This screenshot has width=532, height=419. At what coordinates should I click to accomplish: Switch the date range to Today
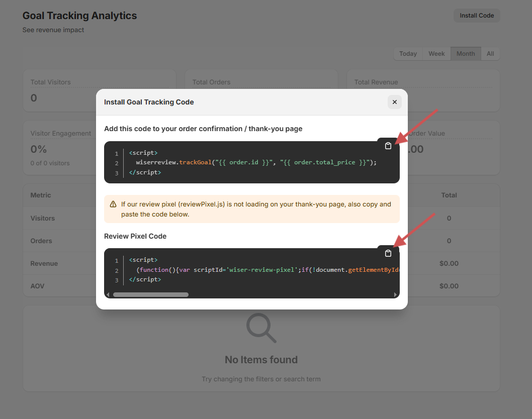click(x=408, y=54)
